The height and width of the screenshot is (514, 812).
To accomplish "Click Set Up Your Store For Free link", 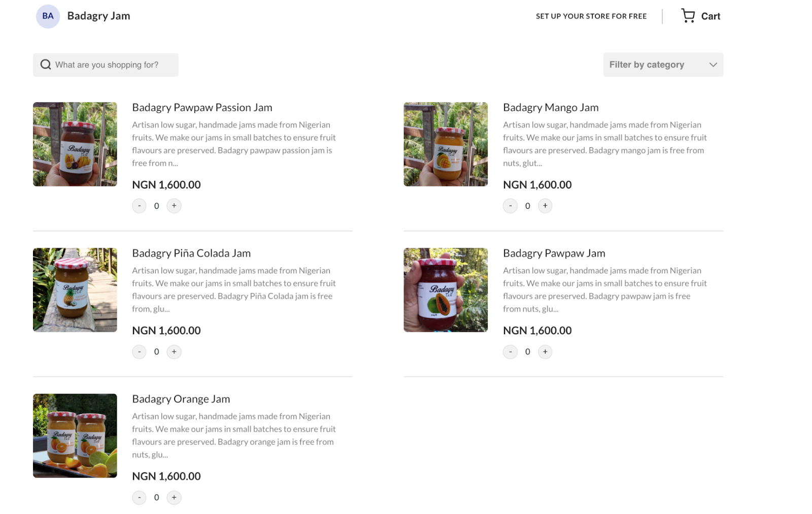I will click(x=591, y=16).
